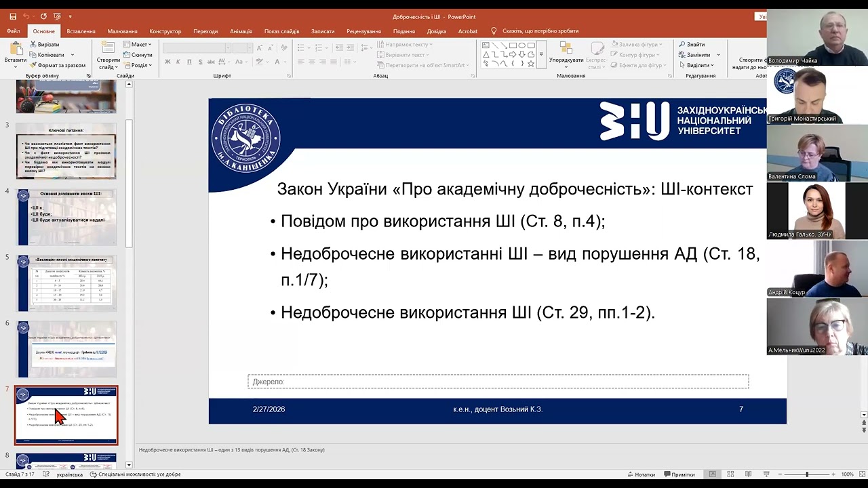Click Замінити replace button
868x488 pixels.
[696, 55]
